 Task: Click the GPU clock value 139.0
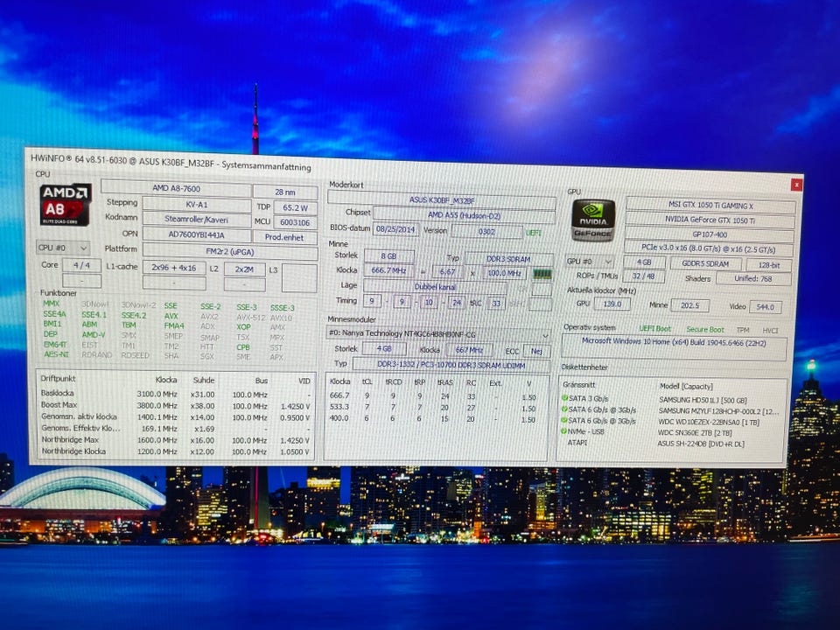(612, 304)
